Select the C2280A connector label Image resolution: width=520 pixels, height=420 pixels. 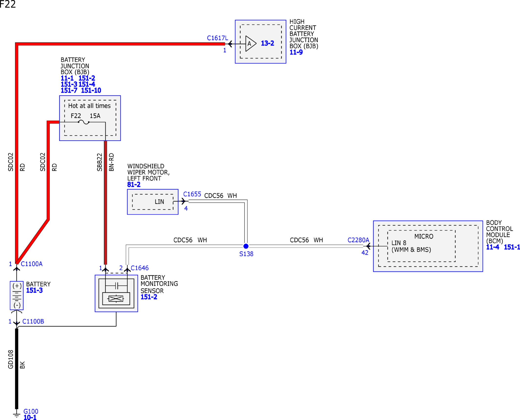(358, 240)
